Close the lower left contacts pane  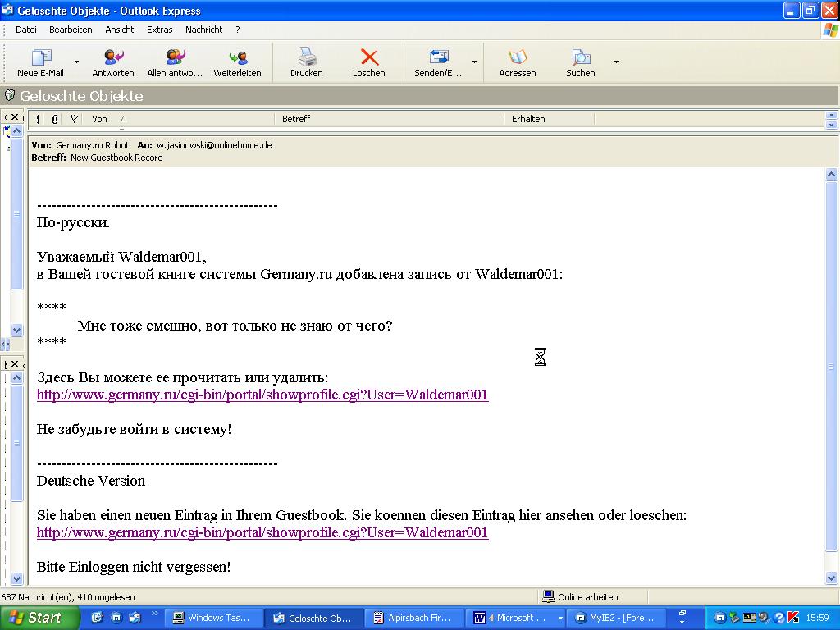pyautogui.click(x=15, y=363)
